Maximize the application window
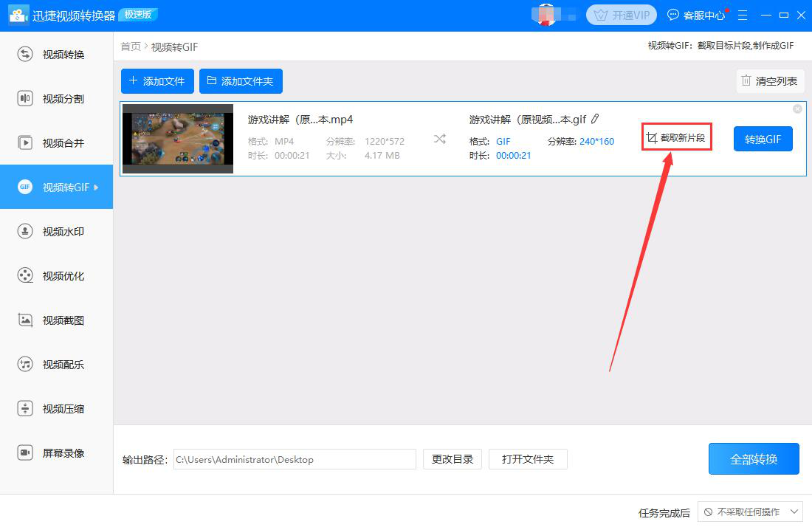The height and width of the screenshot is (530, 812). [784, 15]
